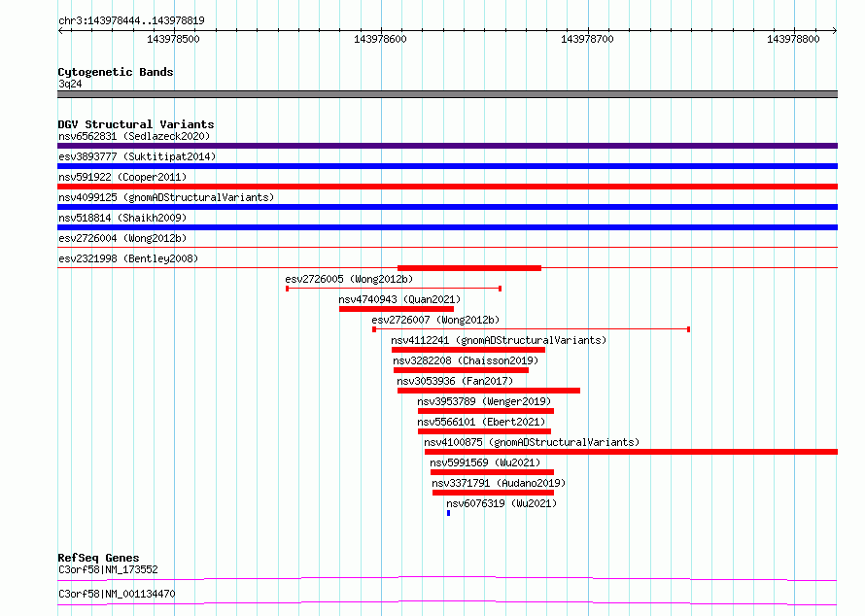Click the blue esv3893777 variant bar
The height and width of the screenshot is (616, 865).
(x=447, y=166)
